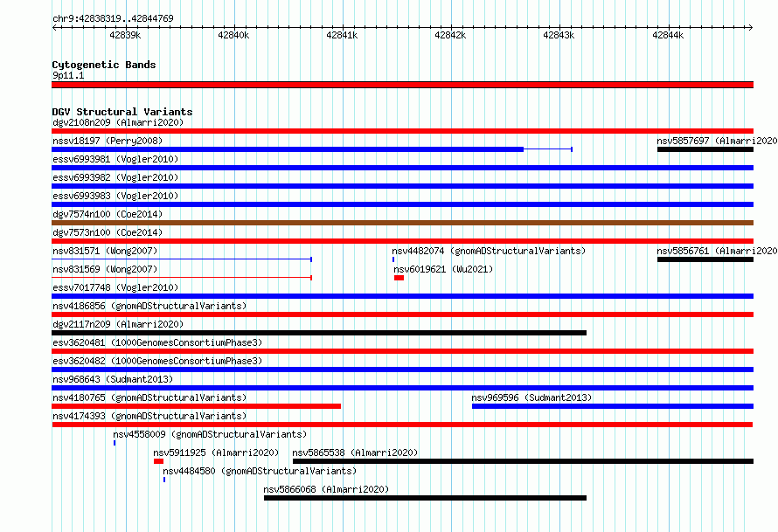Click the black nsv5857697 variant bar
Screen dimensions: 778x532
coord(705,149)
